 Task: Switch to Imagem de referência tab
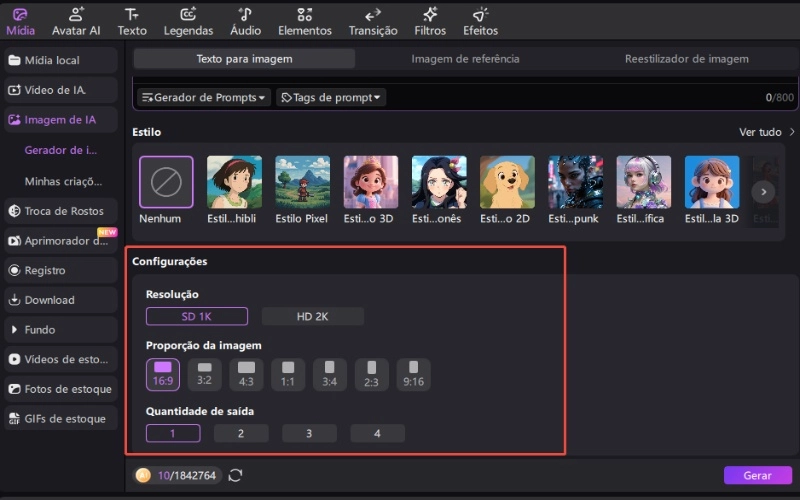(x=465, y=59)
